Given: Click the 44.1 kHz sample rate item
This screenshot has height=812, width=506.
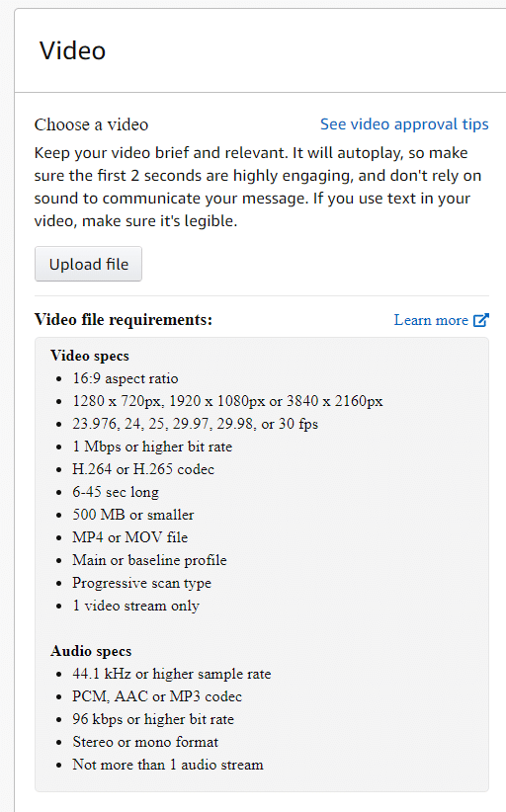Looking at the screenshot, I should point(172,674).
